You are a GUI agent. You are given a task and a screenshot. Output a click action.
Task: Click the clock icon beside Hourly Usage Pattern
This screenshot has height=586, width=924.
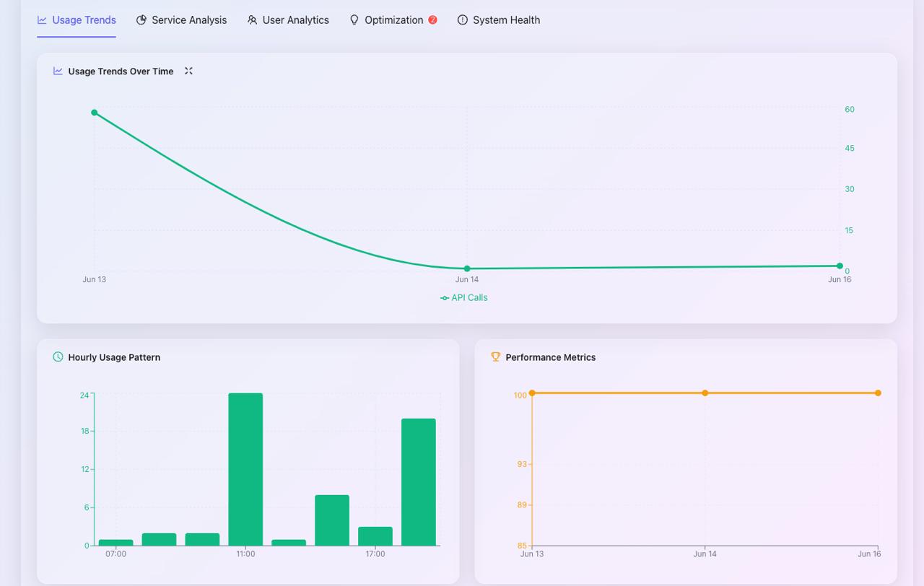coord(58,357)
